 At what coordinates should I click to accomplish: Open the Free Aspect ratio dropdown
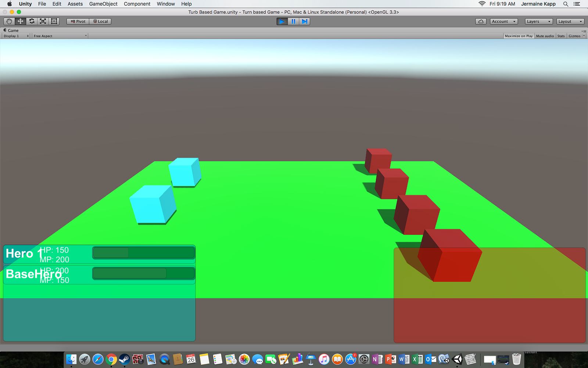[60, 36]
